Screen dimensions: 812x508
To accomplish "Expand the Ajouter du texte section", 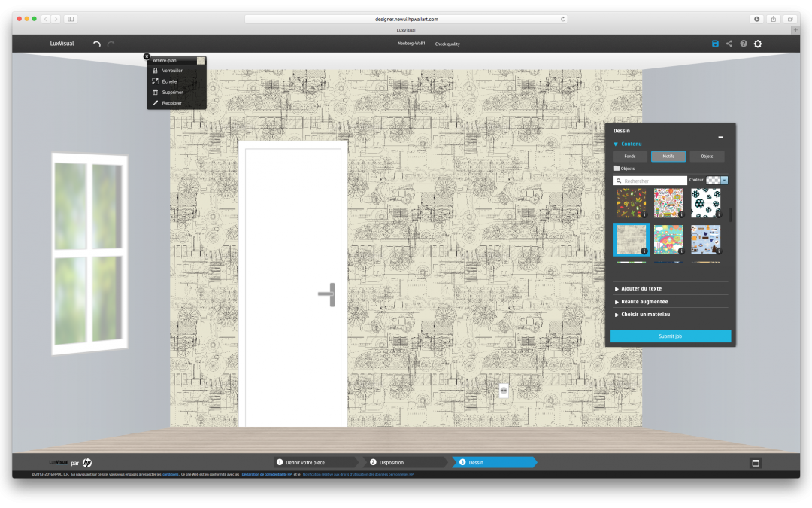I will tap(641, 288).
